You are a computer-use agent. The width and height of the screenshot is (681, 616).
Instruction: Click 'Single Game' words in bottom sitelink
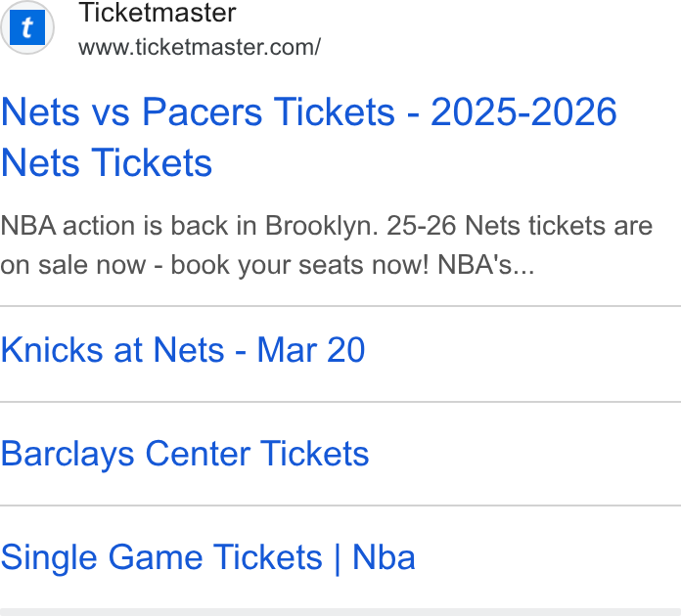(102, 558)
